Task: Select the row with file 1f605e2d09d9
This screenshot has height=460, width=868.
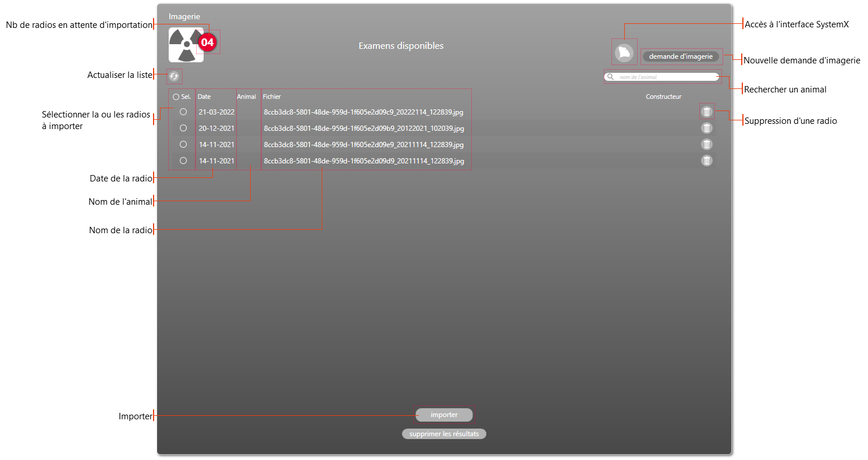Action: (x=183, y=160)
